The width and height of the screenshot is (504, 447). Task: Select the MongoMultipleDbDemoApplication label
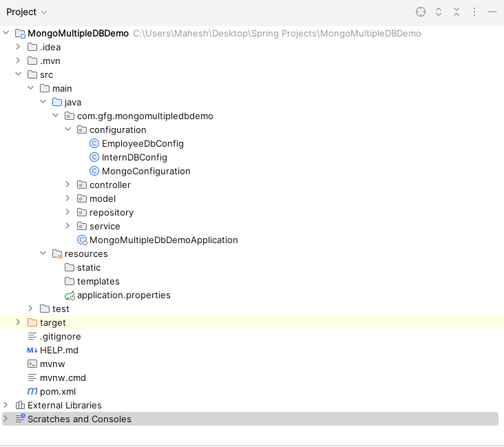pos(164,240)
